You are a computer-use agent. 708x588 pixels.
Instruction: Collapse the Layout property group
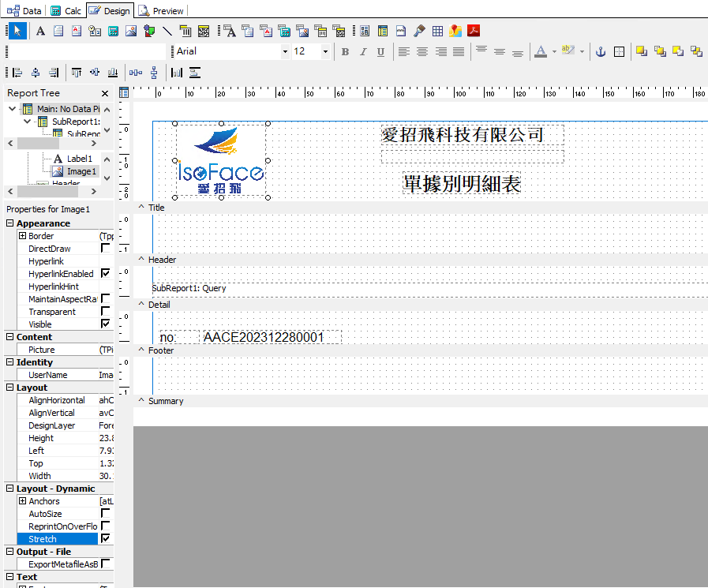pos(10,388)
